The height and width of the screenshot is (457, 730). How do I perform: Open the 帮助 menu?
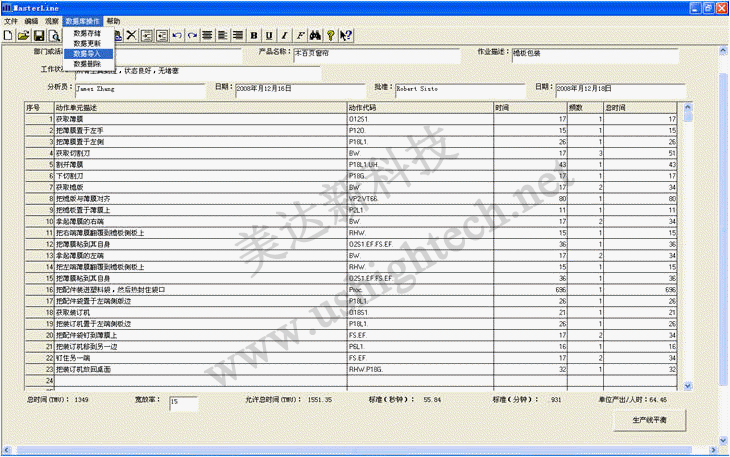click(x=113, y=20)
